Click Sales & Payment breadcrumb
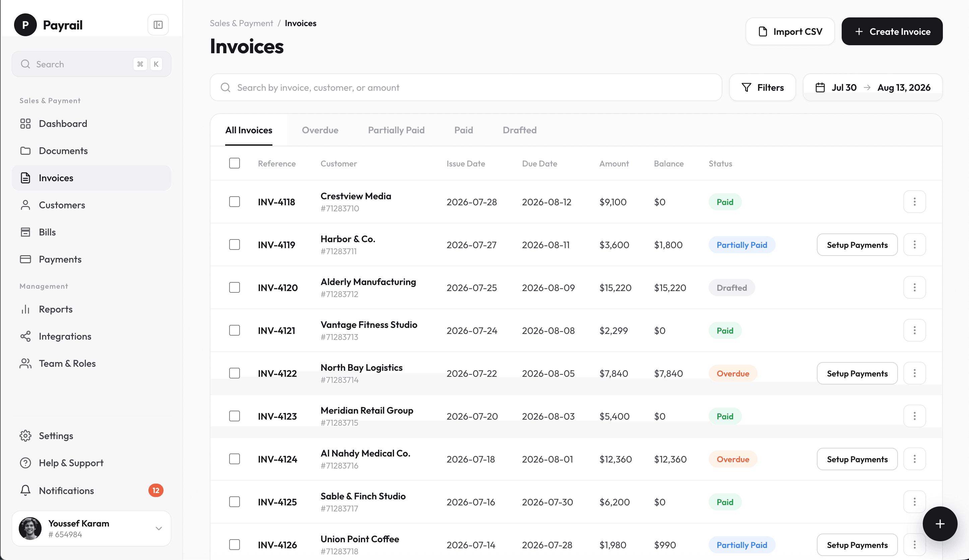Screen dimensions: 969x560 click(x=241, y=23)
